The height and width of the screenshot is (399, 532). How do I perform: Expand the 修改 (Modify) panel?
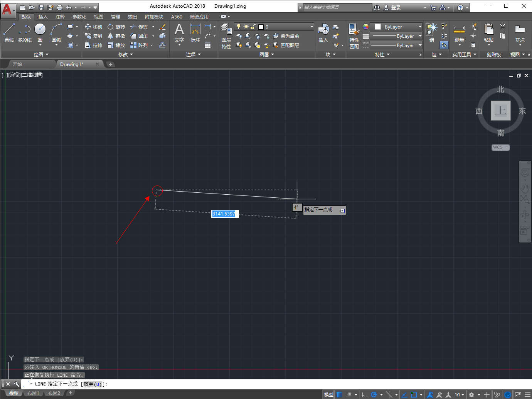pos(126,54)
